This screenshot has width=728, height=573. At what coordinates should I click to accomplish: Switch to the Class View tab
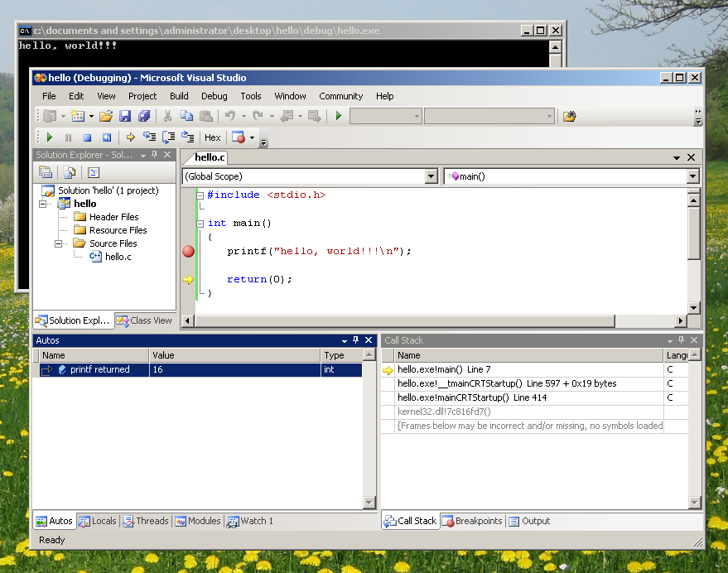point(144,320)
